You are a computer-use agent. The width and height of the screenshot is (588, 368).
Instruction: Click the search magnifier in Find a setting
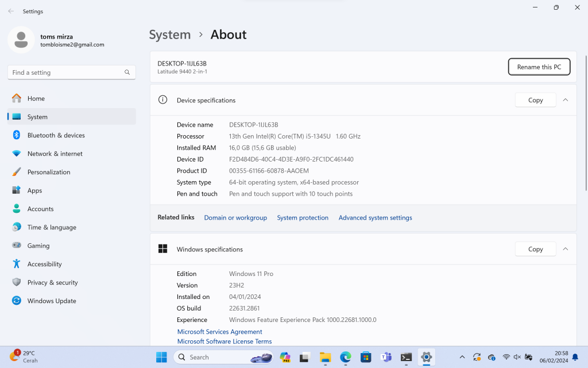[x=127, y=72]
